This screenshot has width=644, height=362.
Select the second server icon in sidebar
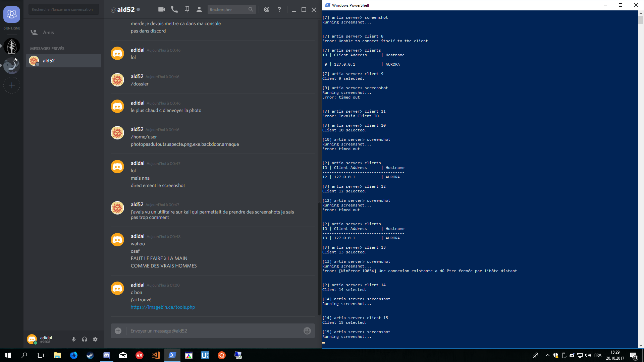(x=12, y=66)
